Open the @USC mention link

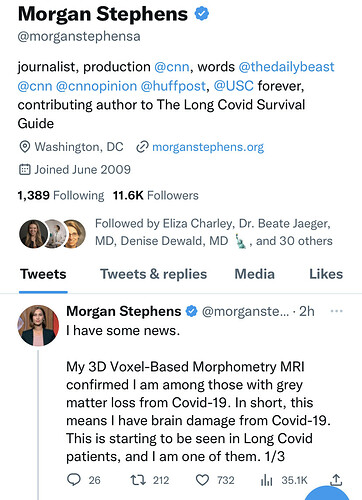coord(234,86)
